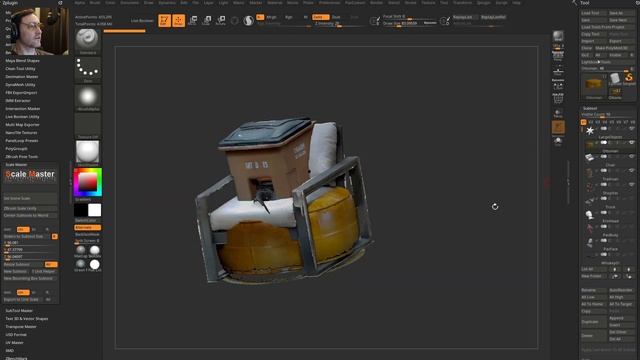Click the Sculptris Pro swirl icon

point(249,20)
